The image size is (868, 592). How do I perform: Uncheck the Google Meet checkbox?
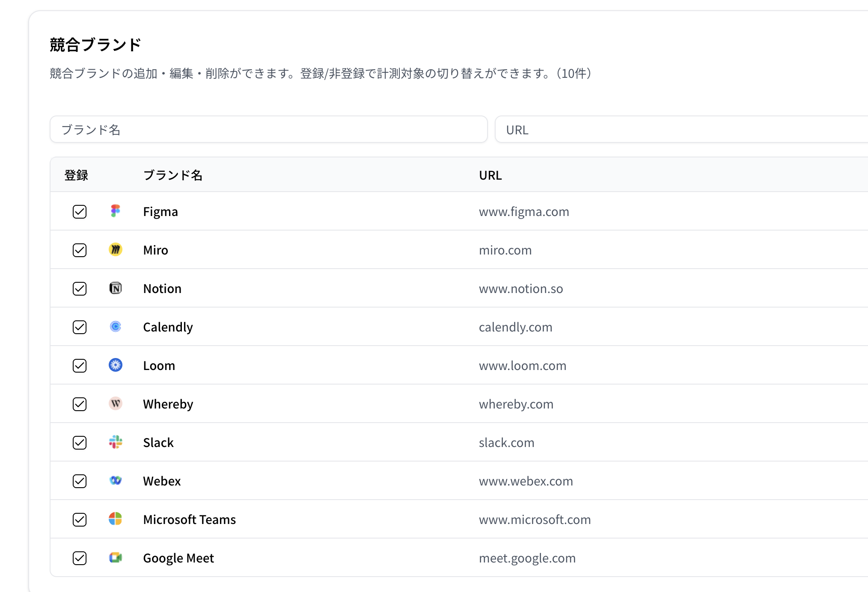(80, 558)
